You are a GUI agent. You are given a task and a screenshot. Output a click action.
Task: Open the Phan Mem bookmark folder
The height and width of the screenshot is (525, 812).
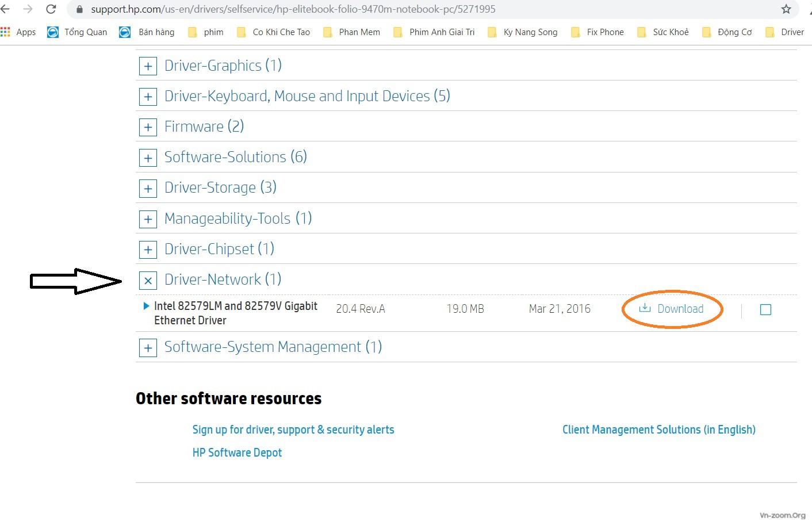351,32
